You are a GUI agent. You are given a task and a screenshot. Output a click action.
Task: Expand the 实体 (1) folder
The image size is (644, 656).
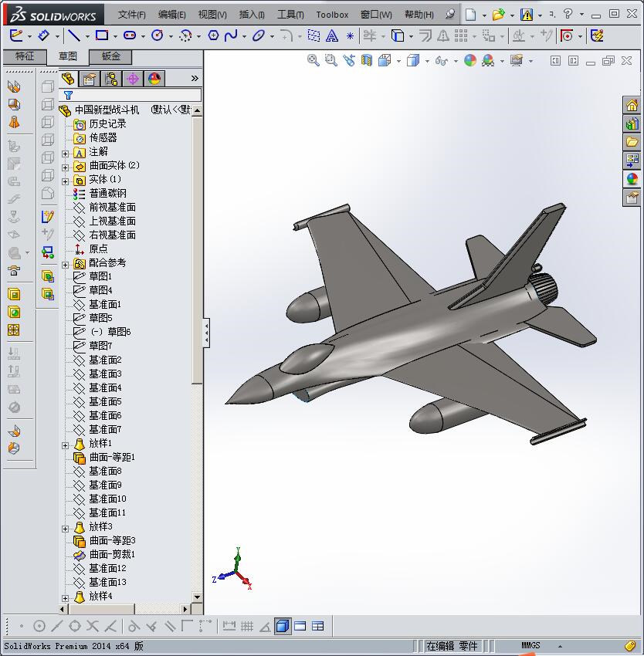(x=66, y=181)
